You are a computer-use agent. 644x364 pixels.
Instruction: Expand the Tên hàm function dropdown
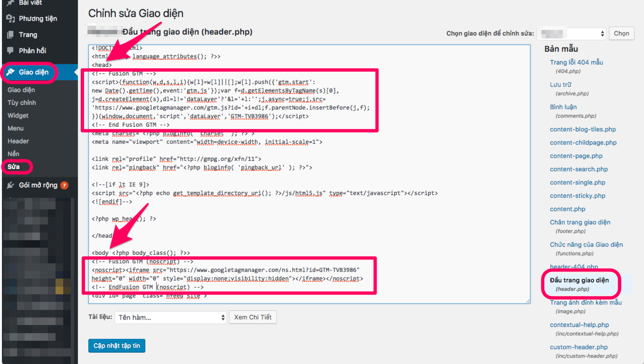coord(170,317)
